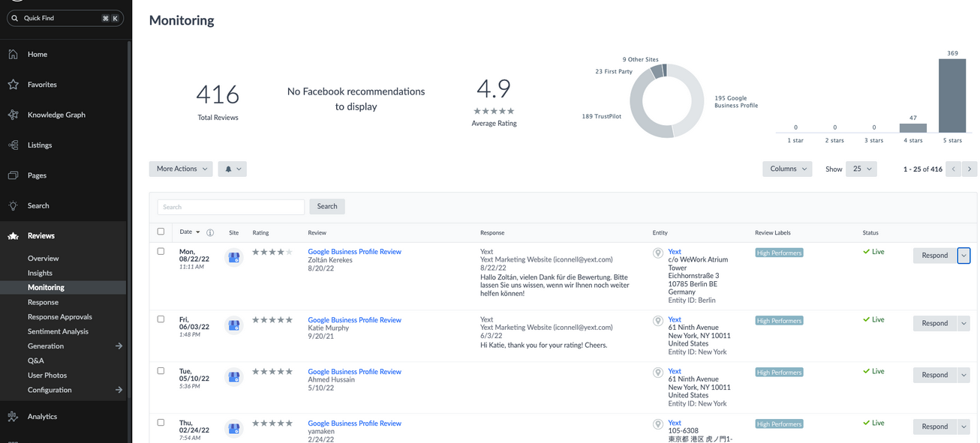Click the location pin icon in Katie Murphy row
This screenshot has height=443, width=980.
(658, 321)
